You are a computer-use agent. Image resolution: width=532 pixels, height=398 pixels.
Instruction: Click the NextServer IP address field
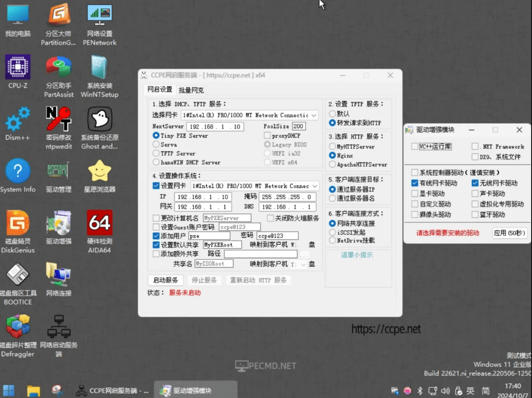click(x=215, y=127)
